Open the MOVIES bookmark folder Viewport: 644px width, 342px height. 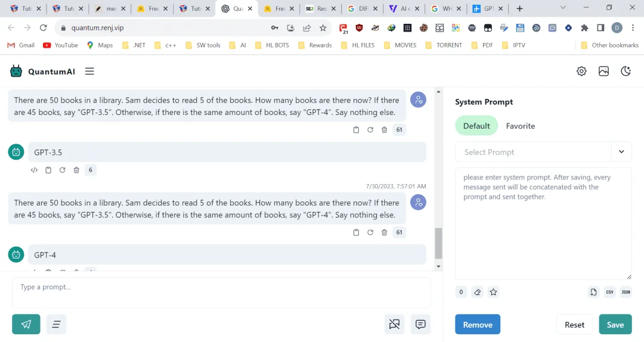[400, 45]
